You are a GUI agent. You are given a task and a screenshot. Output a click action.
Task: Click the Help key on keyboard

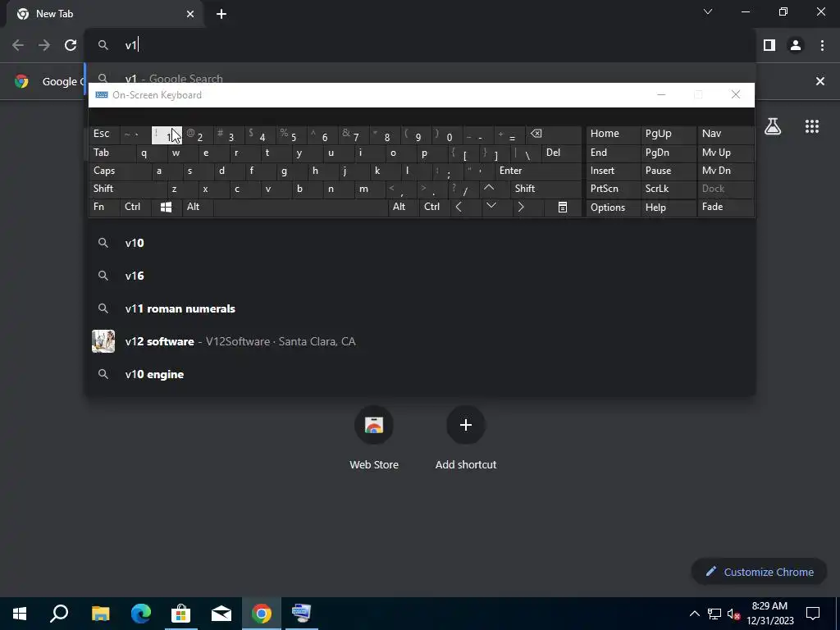point(669,208)
